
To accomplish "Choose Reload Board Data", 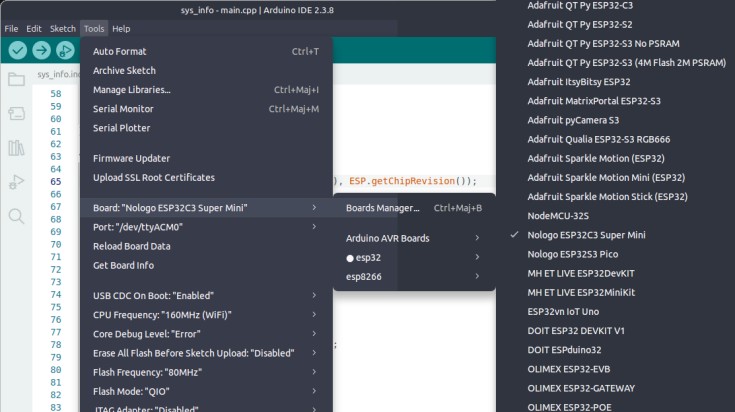I will click(x=206, y=246).
